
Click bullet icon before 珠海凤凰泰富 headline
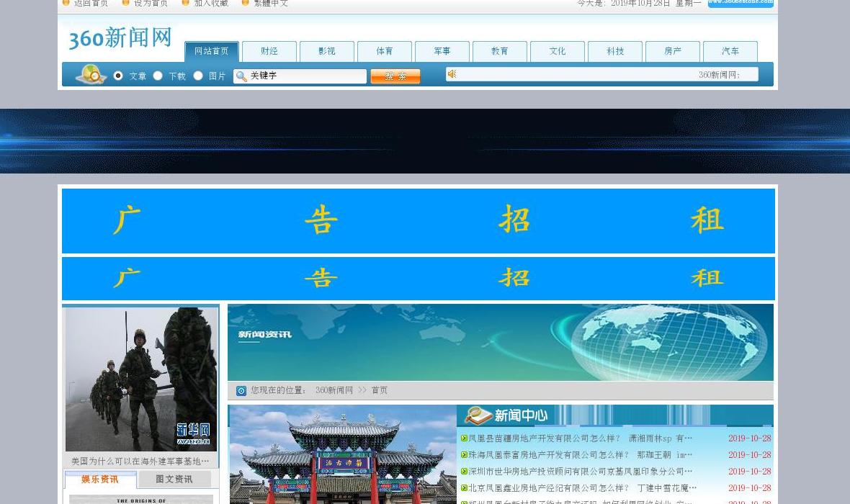[x=464, y=455]
